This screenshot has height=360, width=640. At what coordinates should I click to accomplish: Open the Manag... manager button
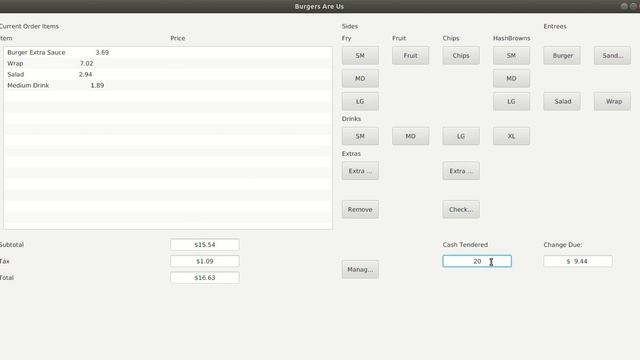(360, 269)
